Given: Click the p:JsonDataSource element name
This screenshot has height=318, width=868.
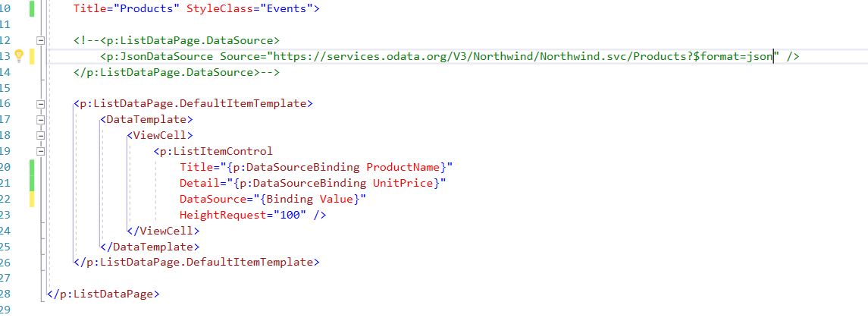Looking at the screenshot, I should click(x=159, y=56).
